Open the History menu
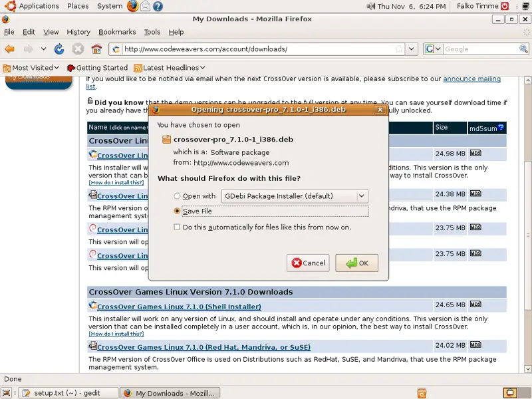Viewport: 532px width, 399px height. point(78,32)
